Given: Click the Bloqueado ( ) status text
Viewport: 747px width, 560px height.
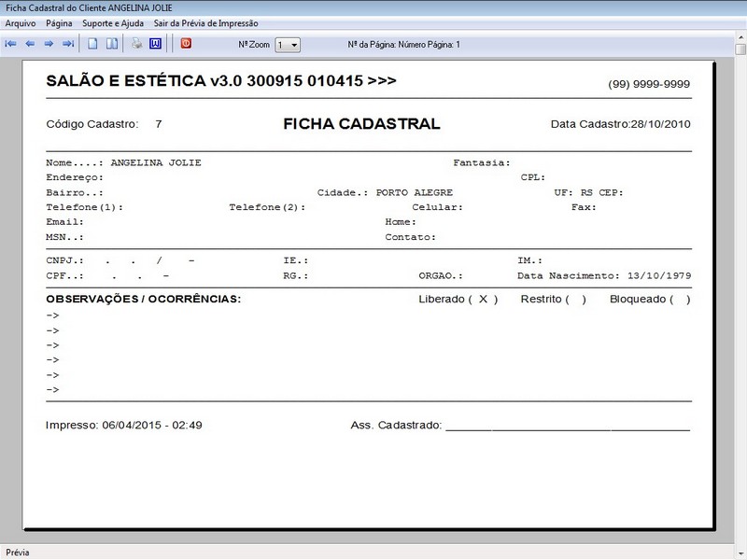Looking at the screenshot, I should pos(650,300).
